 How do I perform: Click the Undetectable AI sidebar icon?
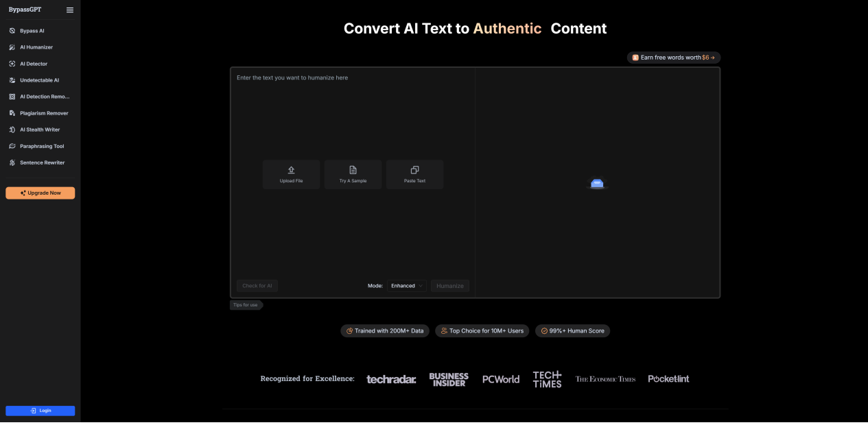12,80
